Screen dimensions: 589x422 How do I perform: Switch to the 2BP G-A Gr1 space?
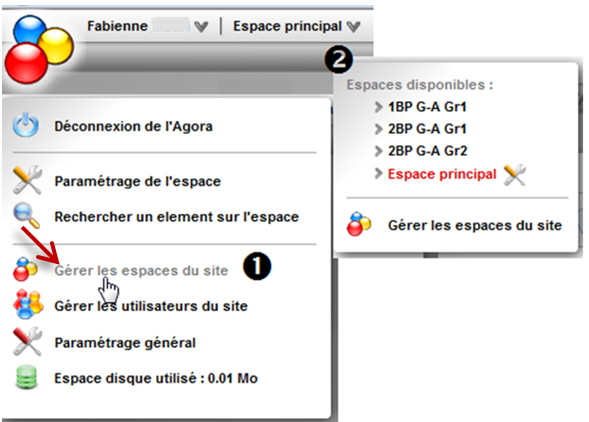(x=427, y=129)
